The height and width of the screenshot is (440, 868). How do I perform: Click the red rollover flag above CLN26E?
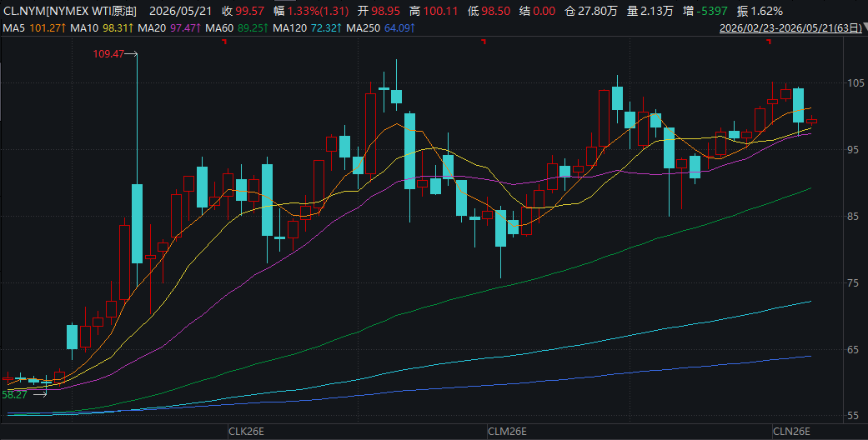[769, 42]
